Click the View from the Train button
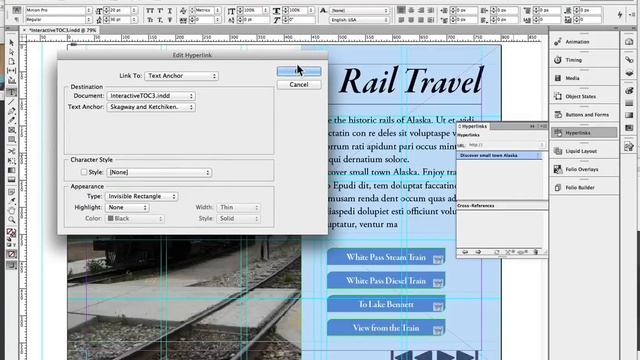 [386, 328]
